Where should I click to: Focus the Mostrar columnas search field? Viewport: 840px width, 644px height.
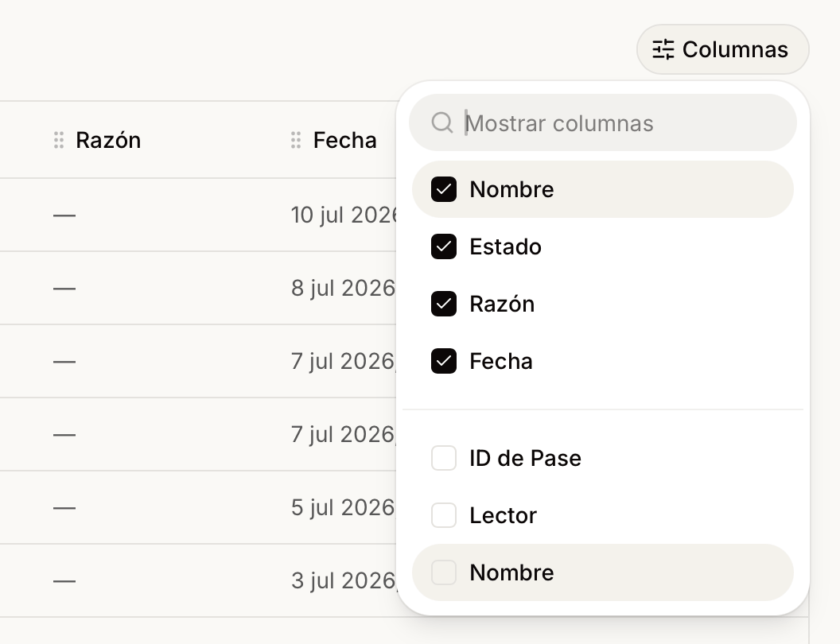[603, 122]
